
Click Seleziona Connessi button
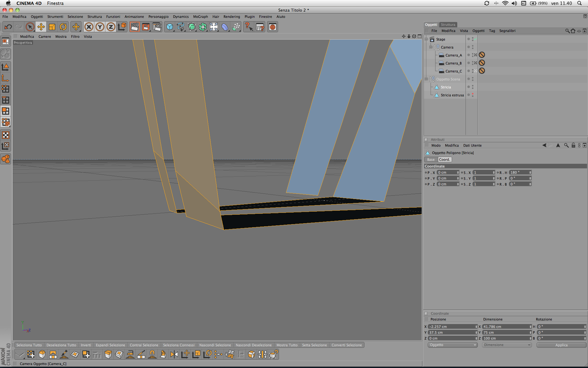(179, 345)
